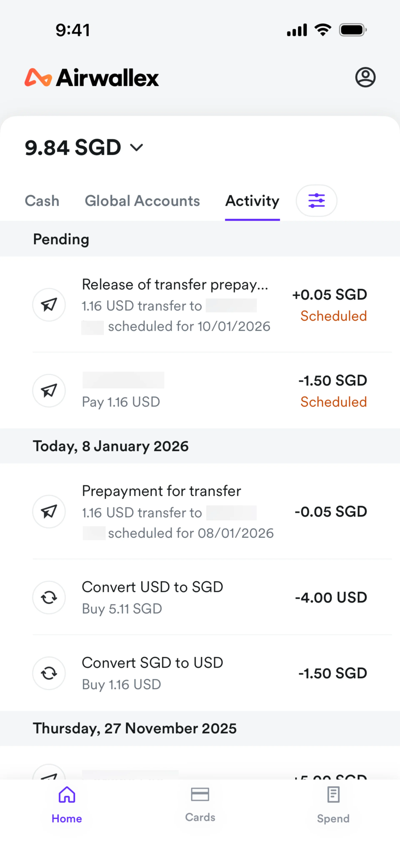Tap conversion icon for Convert SGD to USD
Image resolution: width=400 pixels, height=868 pixels.
[49, 673]
